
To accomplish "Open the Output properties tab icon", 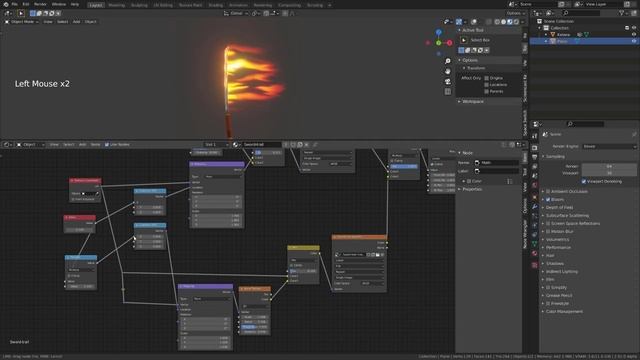I will (x=535, y=158).
